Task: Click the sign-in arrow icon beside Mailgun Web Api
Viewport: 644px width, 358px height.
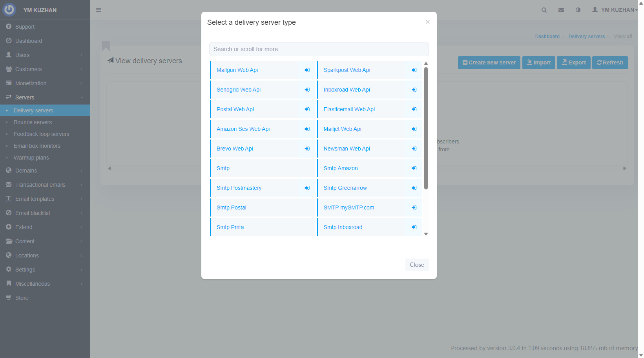Action: (307, 70)
